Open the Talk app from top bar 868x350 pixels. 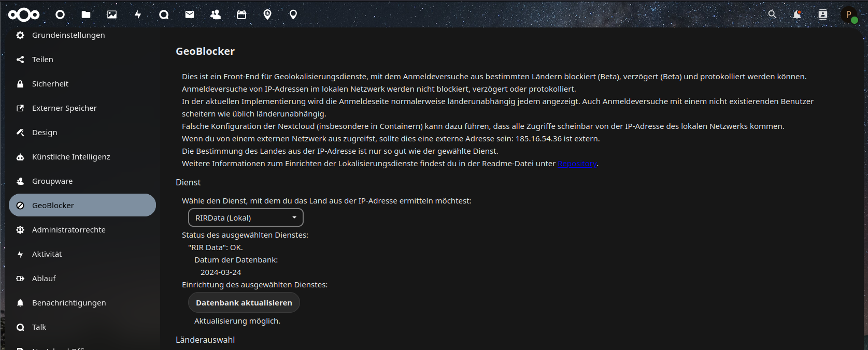[x=164, y=14]
